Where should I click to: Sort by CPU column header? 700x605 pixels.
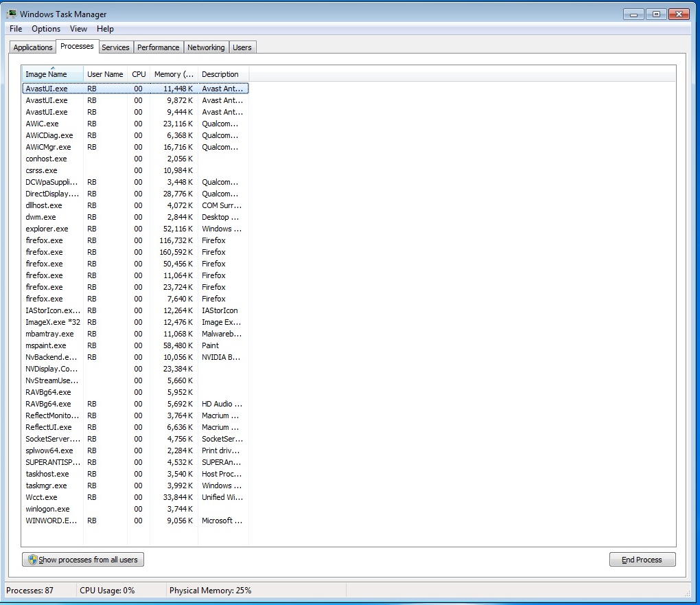[x=139, y=74]
